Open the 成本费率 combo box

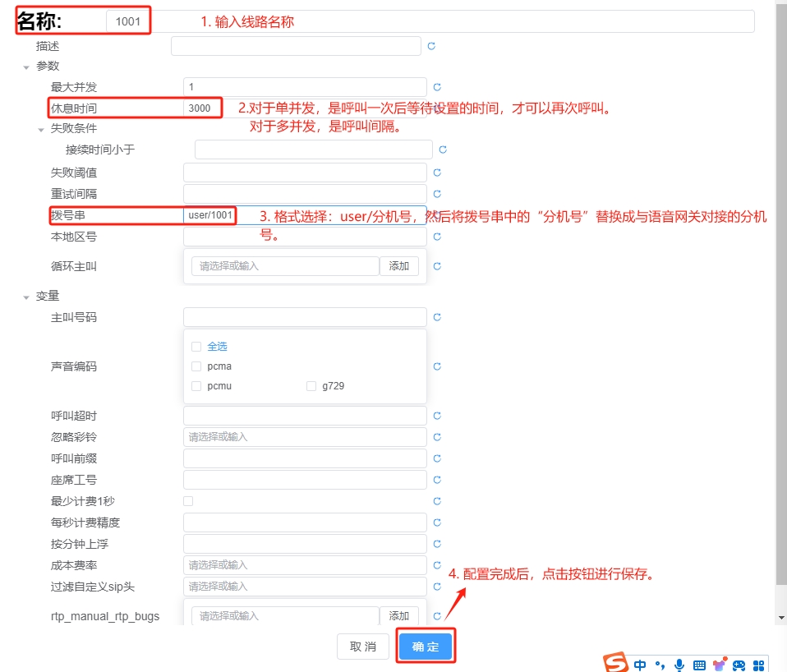[x=305, y=565]
